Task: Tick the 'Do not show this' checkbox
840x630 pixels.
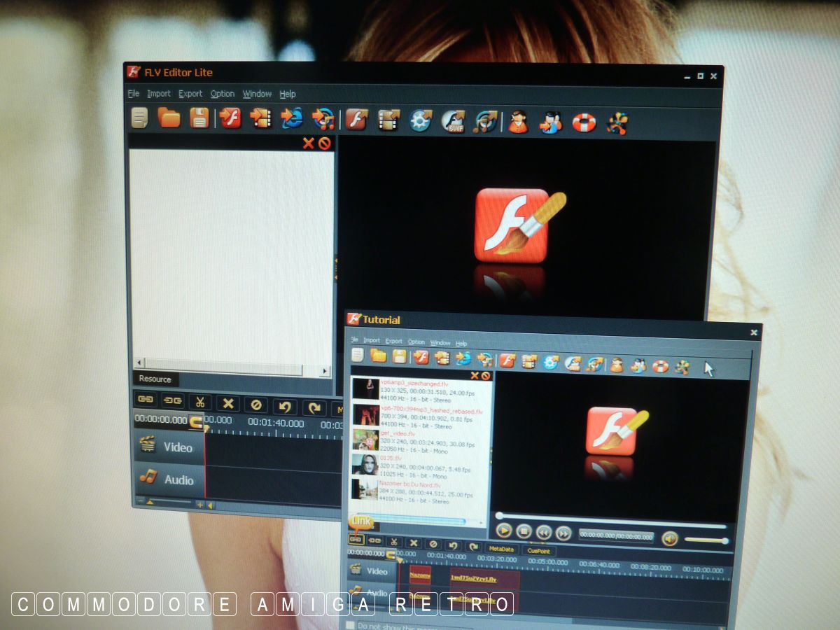Action: point(350,624)
